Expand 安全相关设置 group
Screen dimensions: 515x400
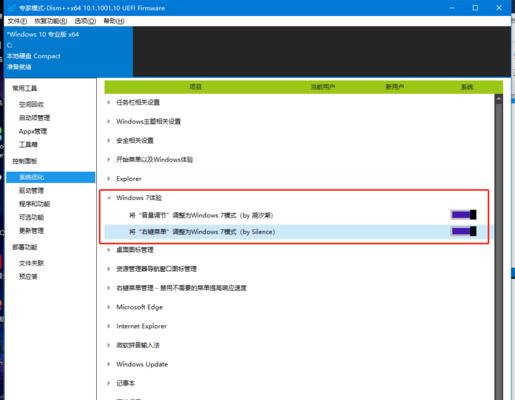tap(108, 140)
